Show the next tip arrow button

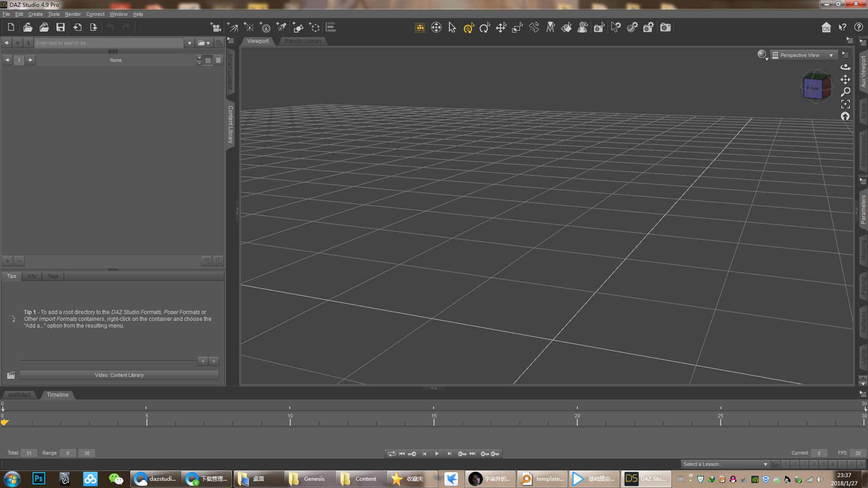coord(214,361)
